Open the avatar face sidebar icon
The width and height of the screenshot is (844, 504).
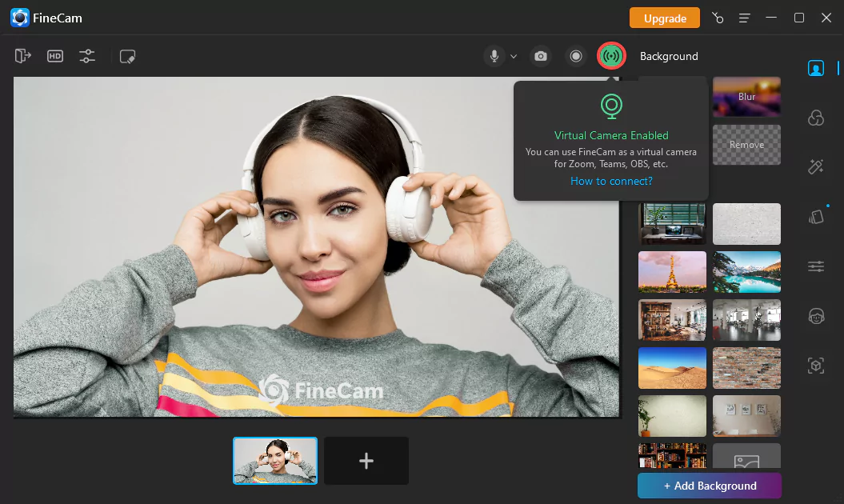[816, 315]
